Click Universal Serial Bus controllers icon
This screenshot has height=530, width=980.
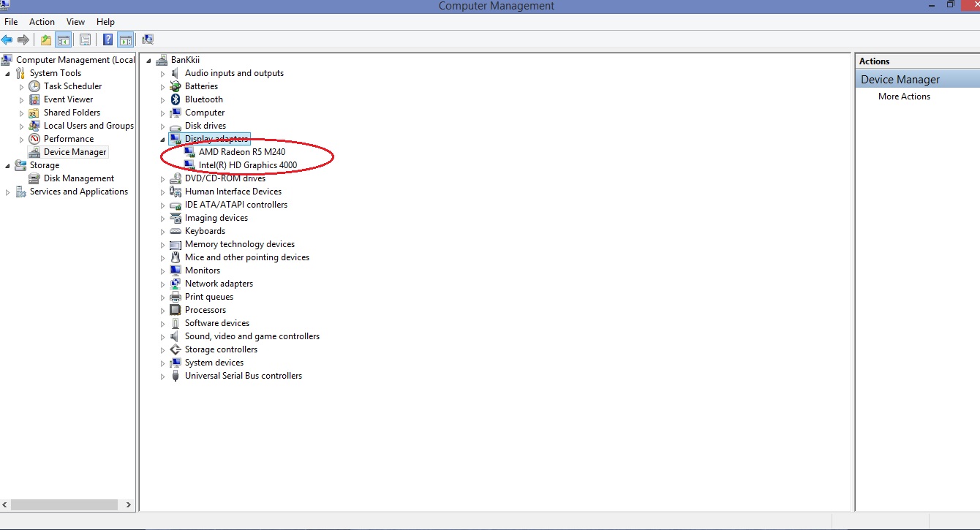coord(176,376)
